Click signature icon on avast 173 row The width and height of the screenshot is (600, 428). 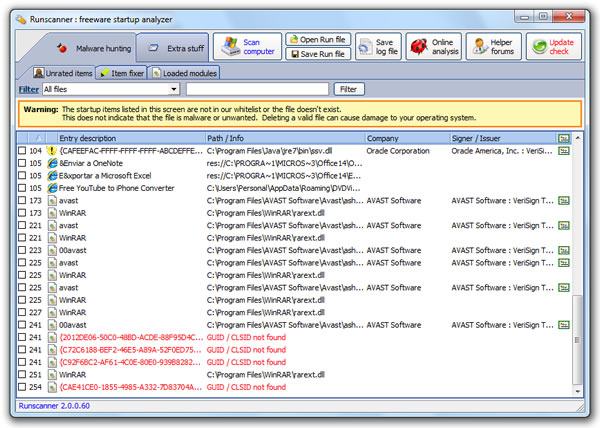click(563, 200)
